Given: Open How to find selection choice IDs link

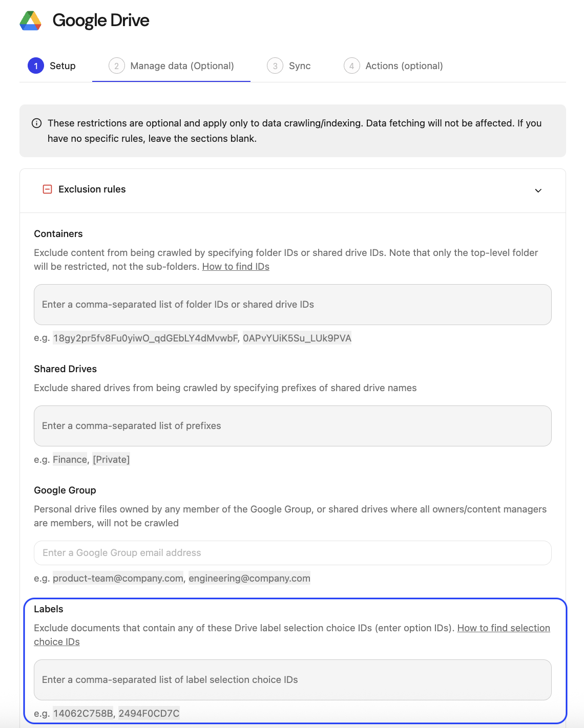Looking at the screenshot, I should point(503,628).
